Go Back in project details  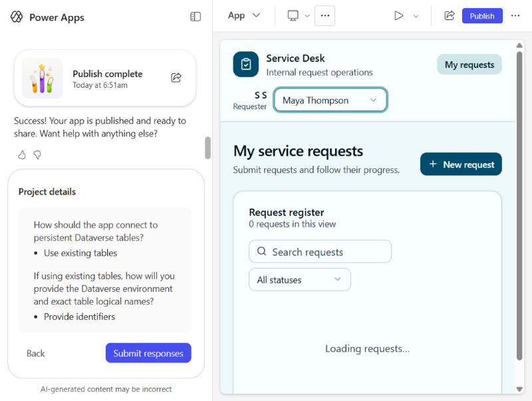pyautogui.click(x=36, y=353)
